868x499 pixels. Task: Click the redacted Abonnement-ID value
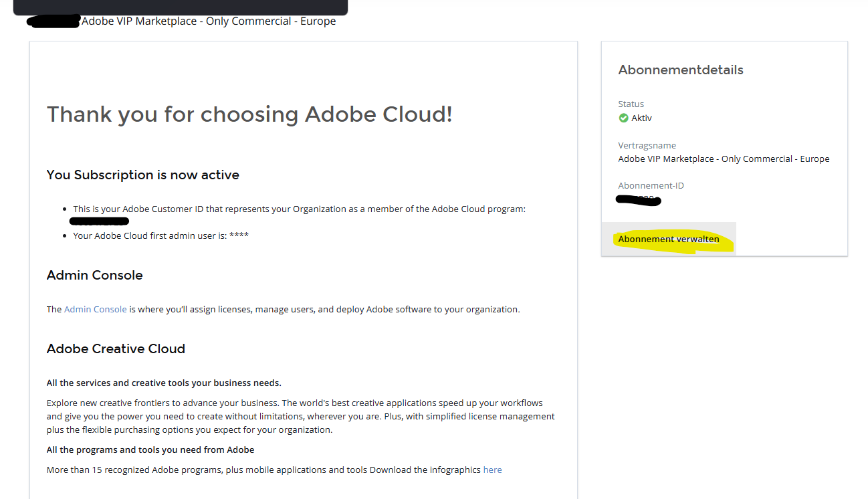pos(638,199)
